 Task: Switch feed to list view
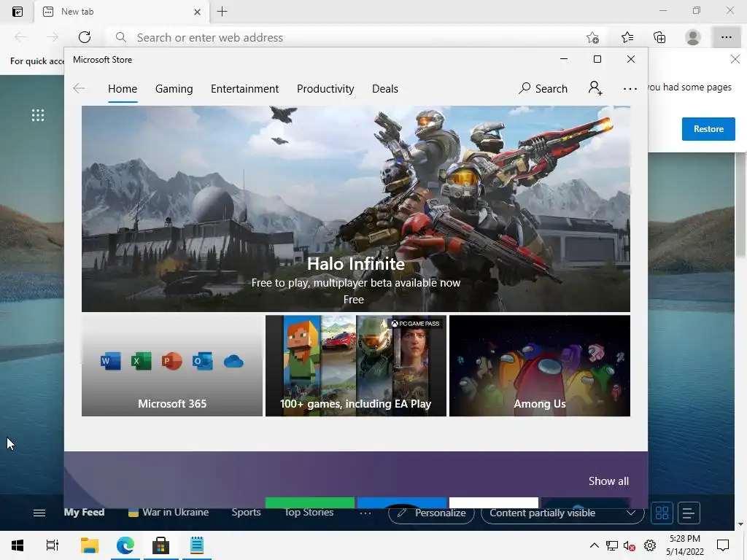pyautogui.click(x=689, y=513)
